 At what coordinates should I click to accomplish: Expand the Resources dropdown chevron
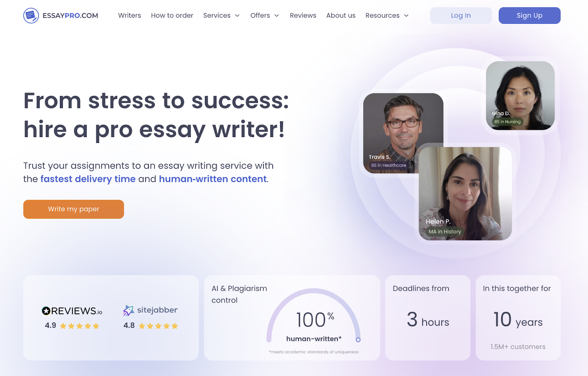point(406,15)
